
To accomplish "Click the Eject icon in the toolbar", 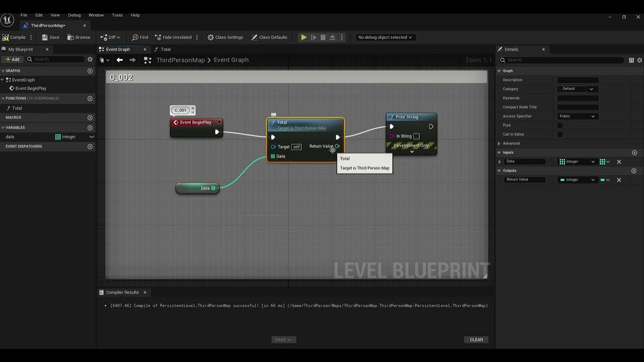I will click(x=333, y=37).
